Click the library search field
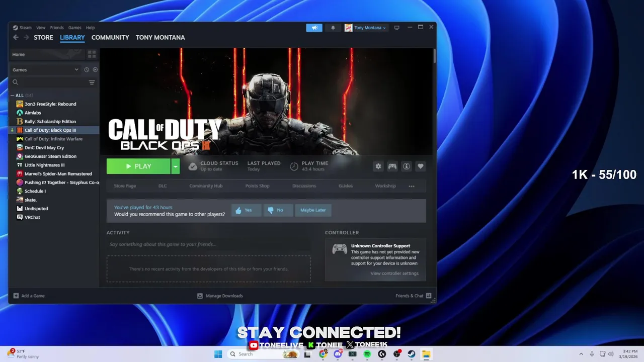Viewport: 644px width, 362px height. click(x=49, y=82)
